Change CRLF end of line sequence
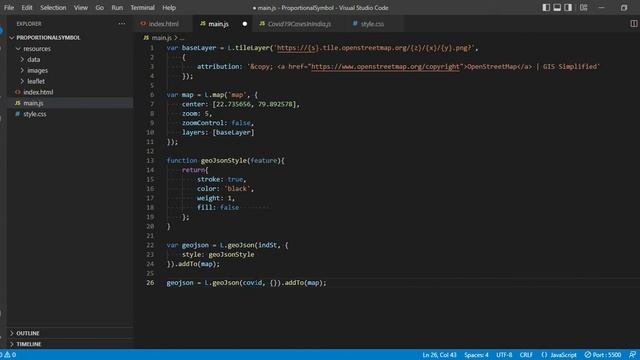The width and height of the screenshot is (640, 360). coord(526,355)
